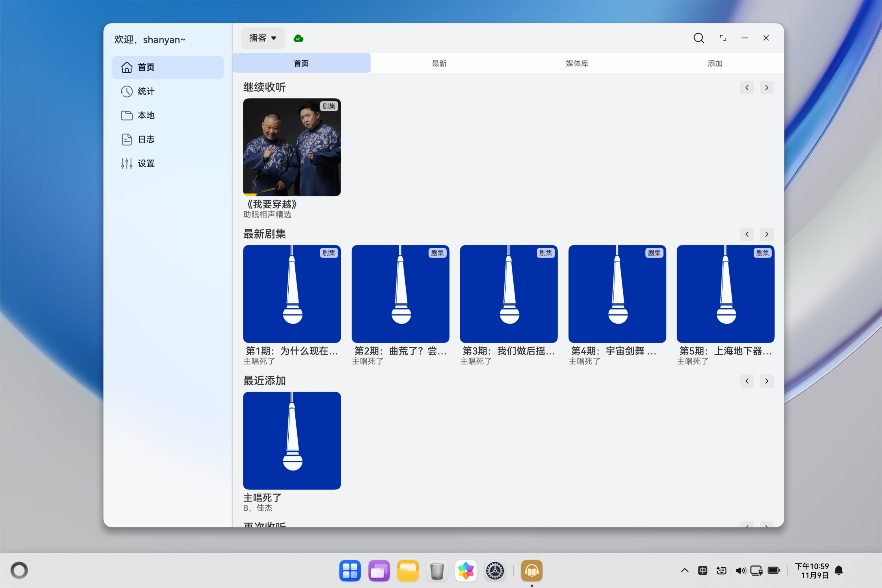Open the 第4期 episode cover
The image size is (882, 588).
click(x=617, y=294)
